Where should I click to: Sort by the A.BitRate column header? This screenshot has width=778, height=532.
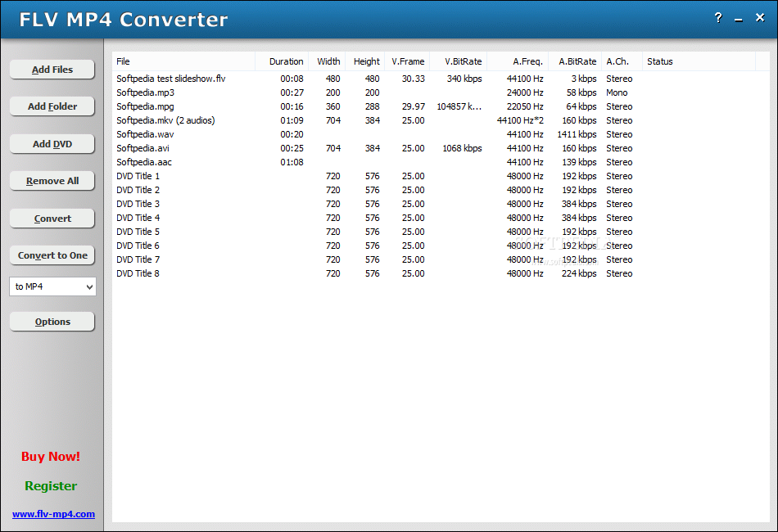point(575,61)
